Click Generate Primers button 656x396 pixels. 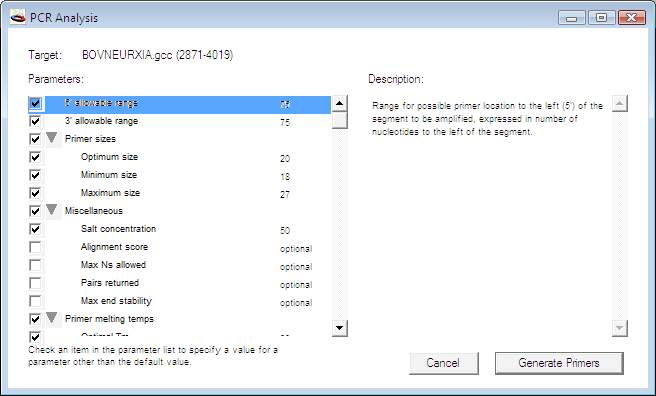pyautogui.click(x=559, y=363)
